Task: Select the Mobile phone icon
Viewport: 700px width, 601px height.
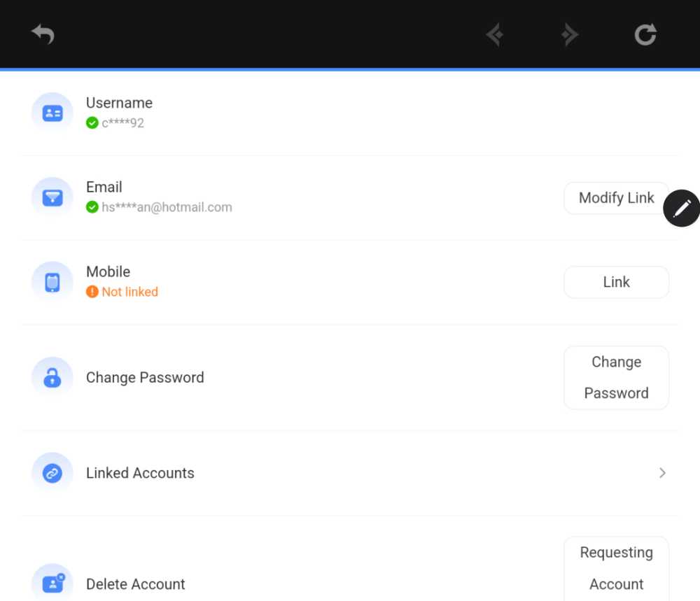Action: coord(52,282)
